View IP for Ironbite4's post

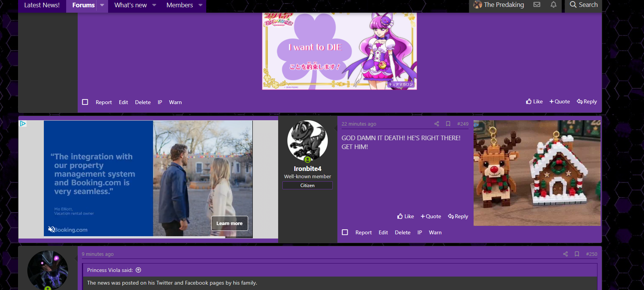tap(420, 232)
